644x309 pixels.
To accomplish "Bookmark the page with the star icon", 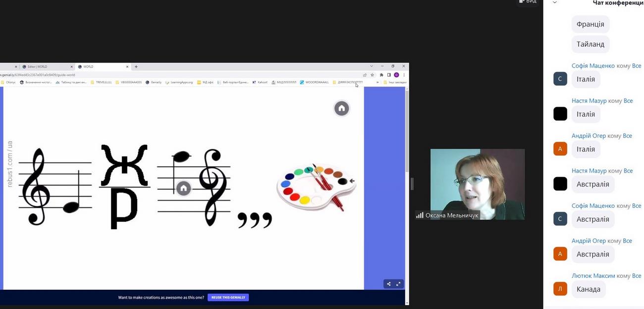I will click(373, 75).
